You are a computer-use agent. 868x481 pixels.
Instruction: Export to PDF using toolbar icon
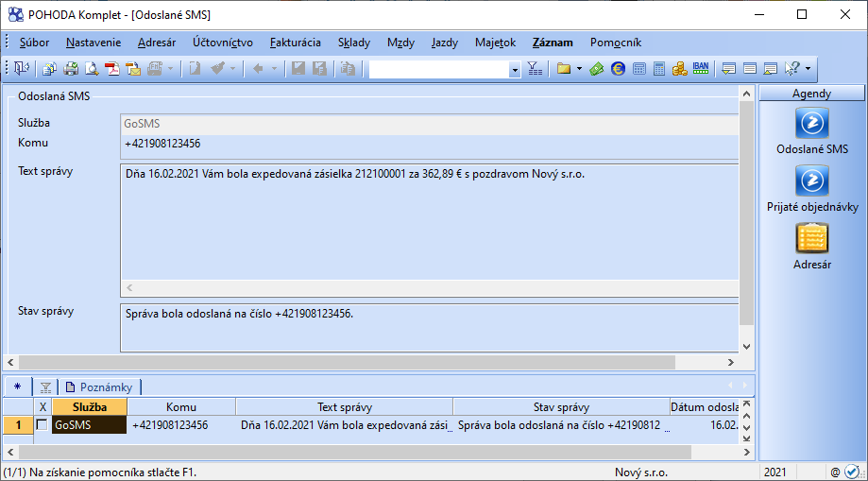(112, 68)
